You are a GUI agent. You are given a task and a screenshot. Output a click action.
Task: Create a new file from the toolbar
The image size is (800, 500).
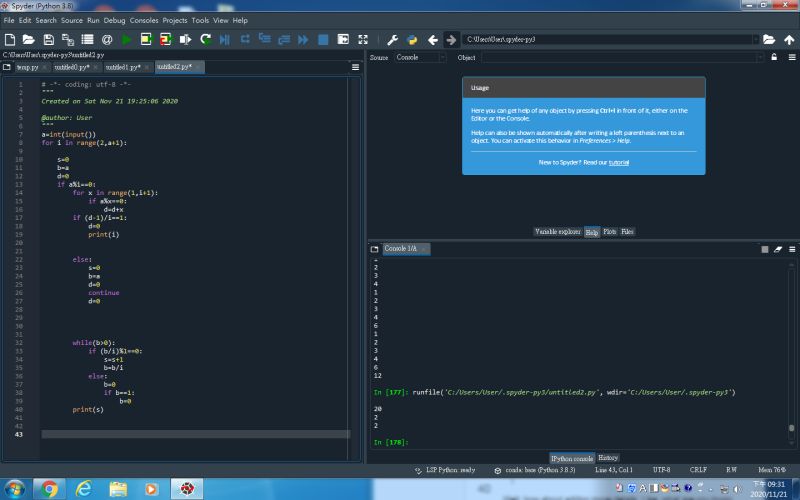(x=10, y=39)
